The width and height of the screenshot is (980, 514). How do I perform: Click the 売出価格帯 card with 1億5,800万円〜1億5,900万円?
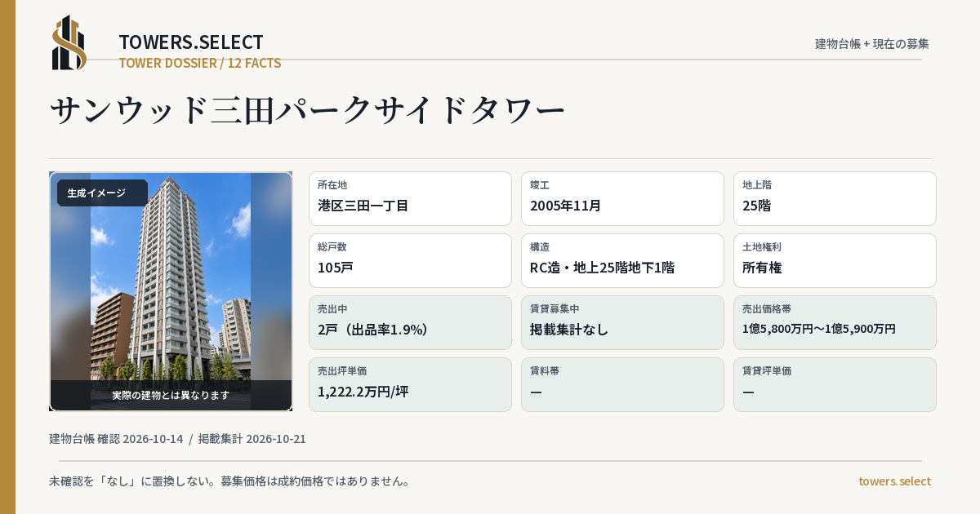point(835,322)
